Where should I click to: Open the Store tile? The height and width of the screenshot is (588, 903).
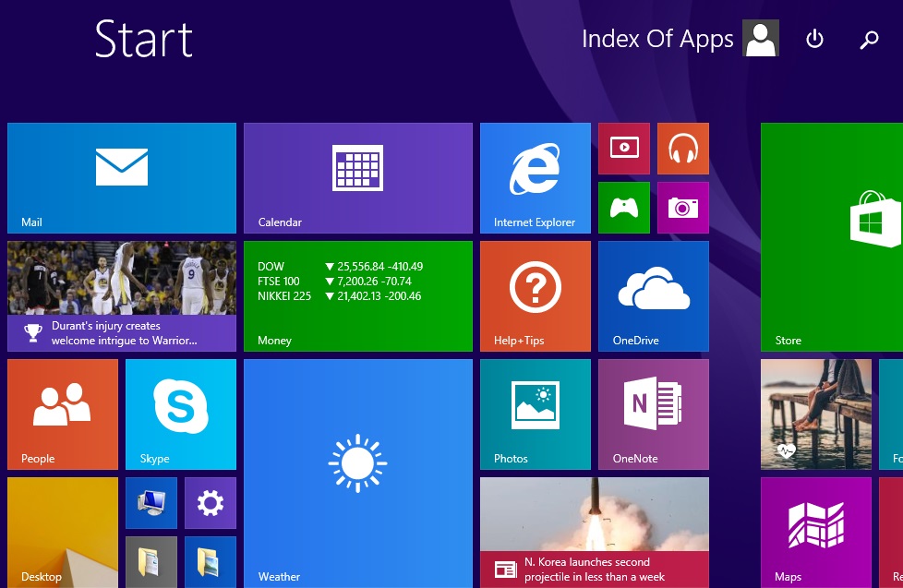tap(832, 237)
